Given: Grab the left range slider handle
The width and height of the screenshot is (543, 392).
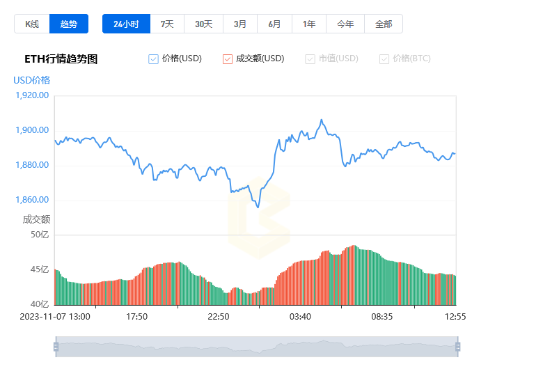Looking at the screenshot, I should click(x=56, y=347).
